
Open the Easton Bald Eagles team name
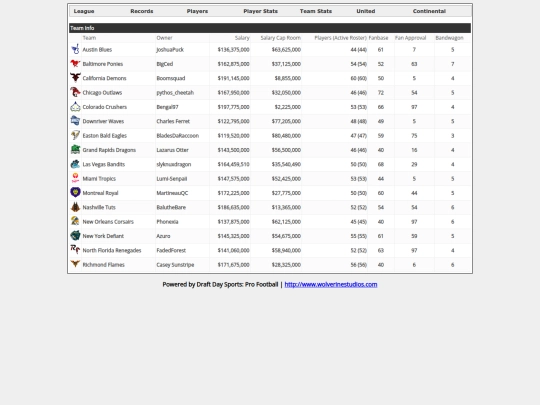click(x=105, y=136)
